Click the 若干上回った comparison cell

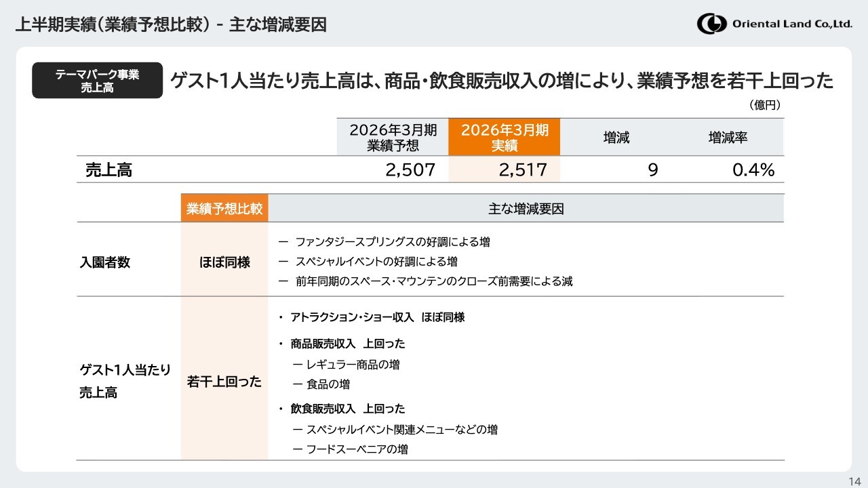pyautogui.click(x=224, y=382)
